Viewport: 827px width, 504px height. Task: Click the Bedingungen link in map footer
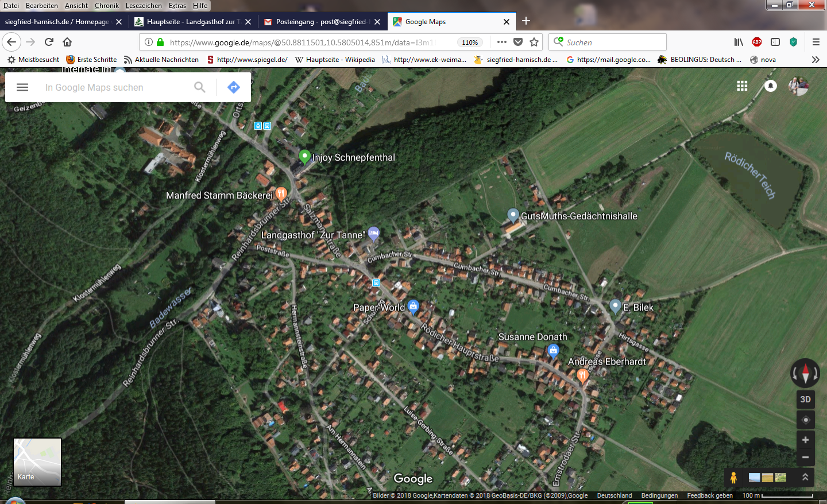pos(659,495)
